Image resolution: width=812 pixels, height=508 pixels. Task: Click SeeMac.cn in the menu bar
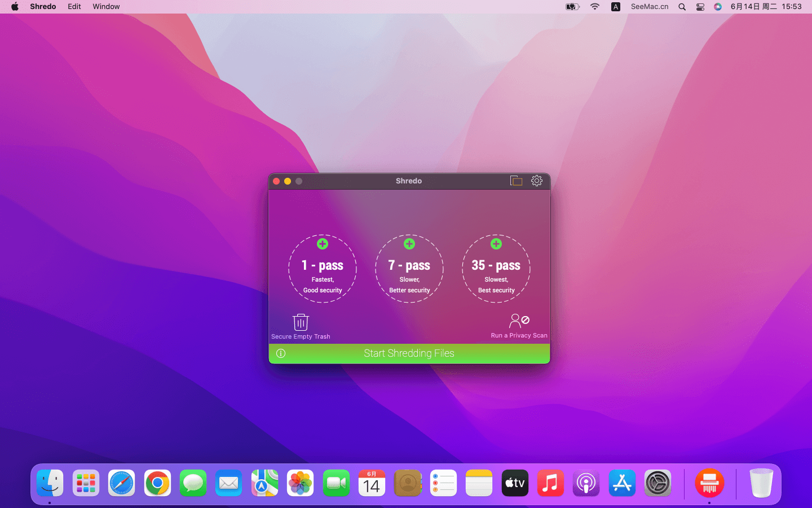[x=650, y=7]
